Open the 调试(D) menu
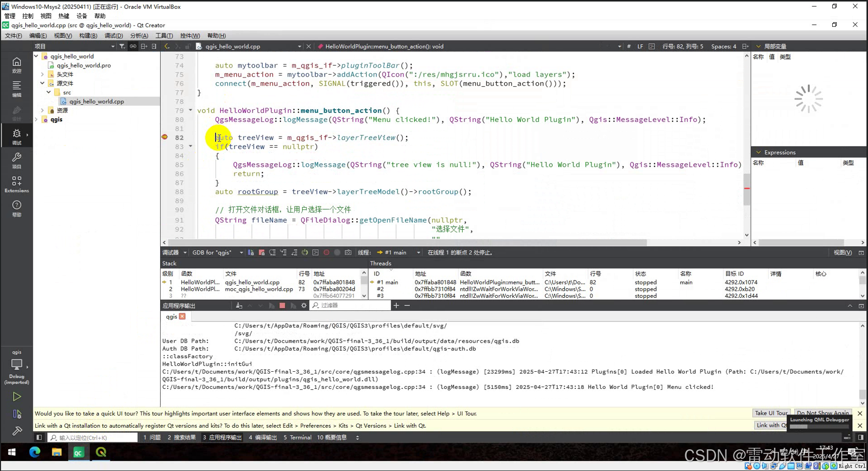Screen dimensions: 868x471 point(114,36)
